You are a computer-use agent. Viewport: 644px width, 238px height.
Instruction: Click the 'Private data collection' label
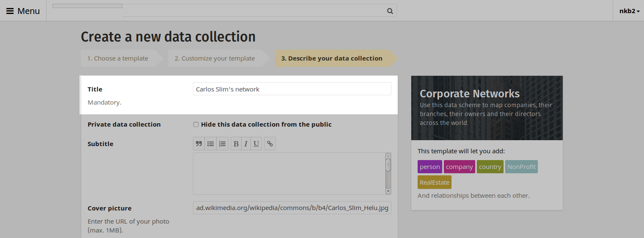pos(124,125)
